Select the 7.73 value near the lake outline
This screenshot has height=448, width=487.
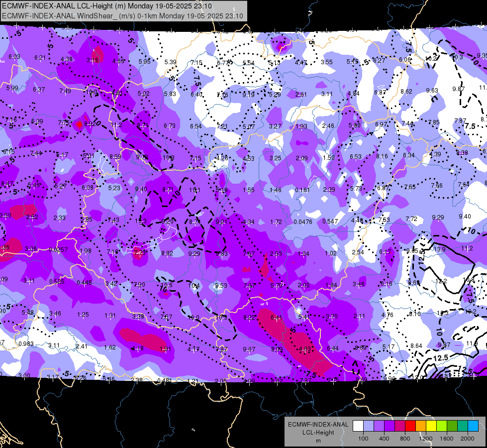(139, 252)
